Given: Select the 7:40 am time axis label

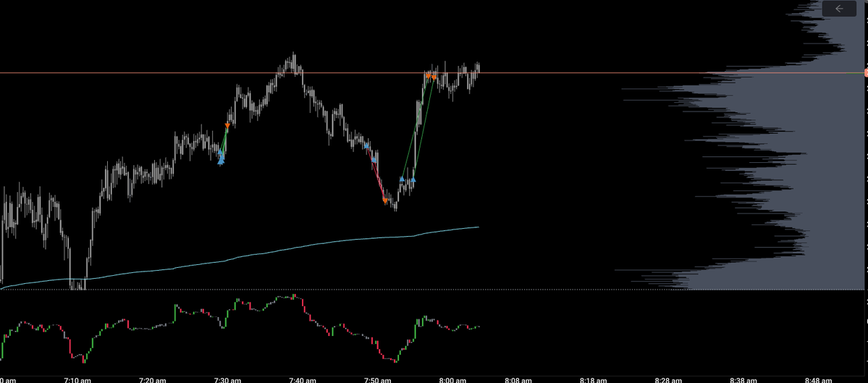Looking at the screenshot, I should [303, 380].
